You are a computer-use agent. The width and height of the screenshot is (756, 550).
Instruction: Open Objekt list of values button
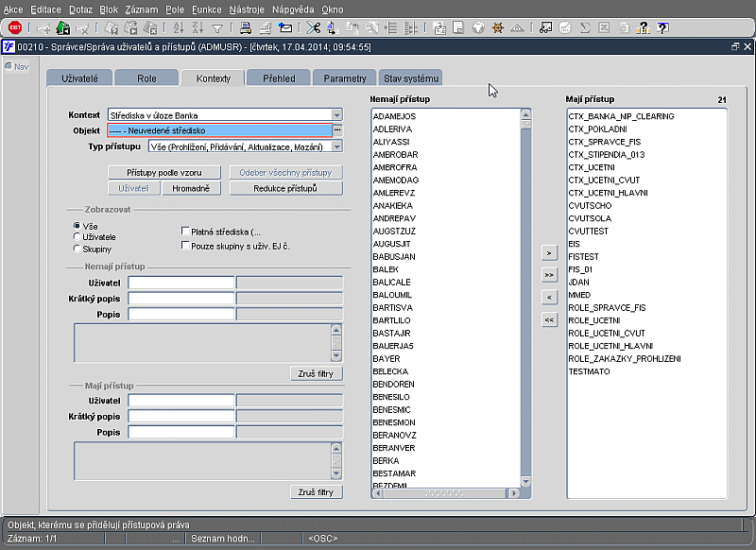(337, 130)
